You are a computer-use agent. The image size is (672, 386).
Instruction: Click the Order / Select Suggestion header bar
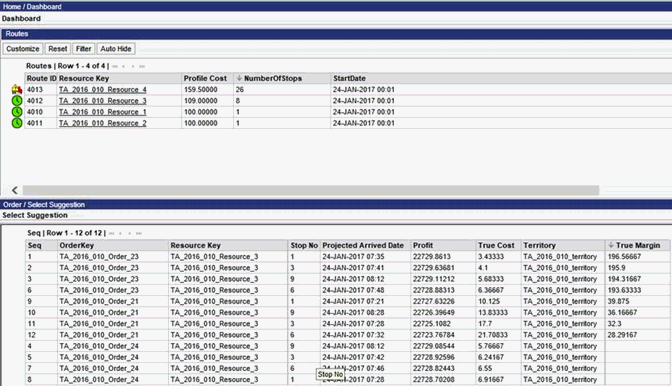tap(336, 204)
